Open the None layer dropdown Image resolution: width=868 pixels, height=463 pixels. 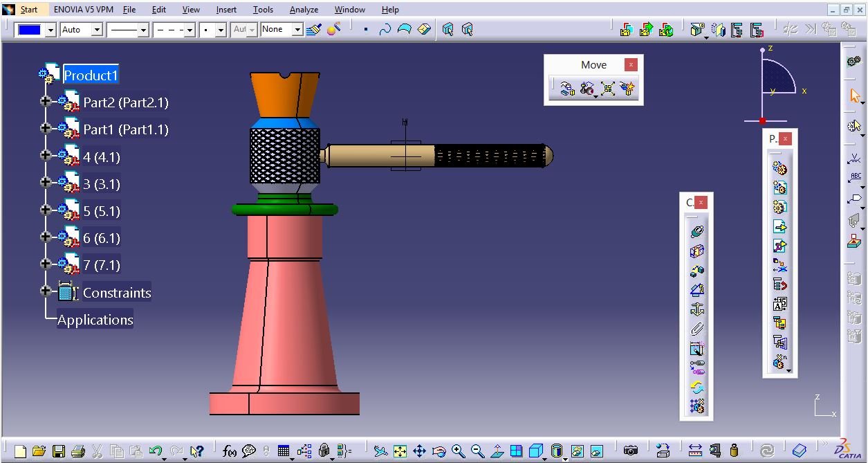coord(297,30)
